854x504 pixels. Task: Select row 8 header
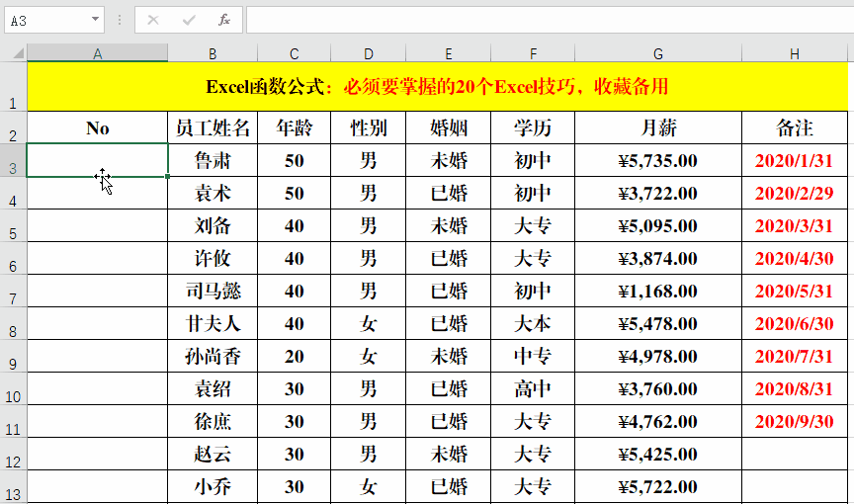[13, 324]
